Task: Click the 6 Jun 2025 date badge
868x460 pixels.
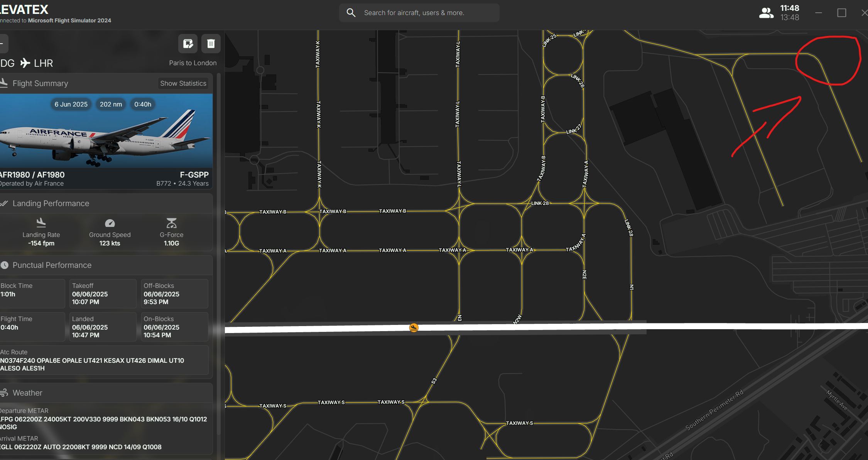Action: (71, 104)
